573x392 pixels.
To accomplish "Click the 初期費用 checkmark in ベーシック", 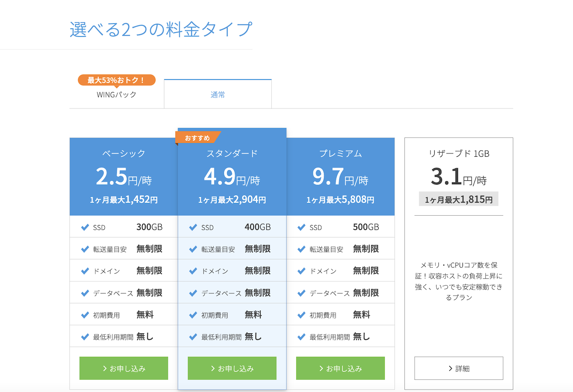I will pos(85,315).
